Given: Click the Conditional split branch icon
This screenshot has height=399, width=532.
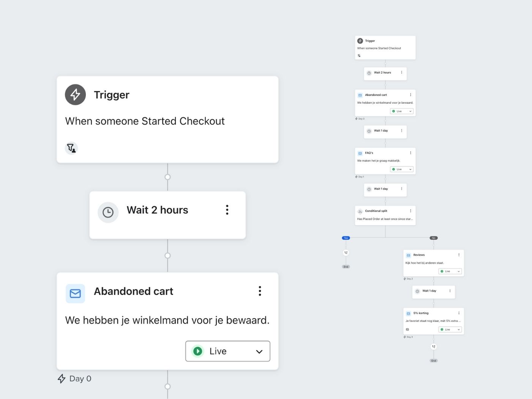Looking at the screenshot, I should pos(360,212).
